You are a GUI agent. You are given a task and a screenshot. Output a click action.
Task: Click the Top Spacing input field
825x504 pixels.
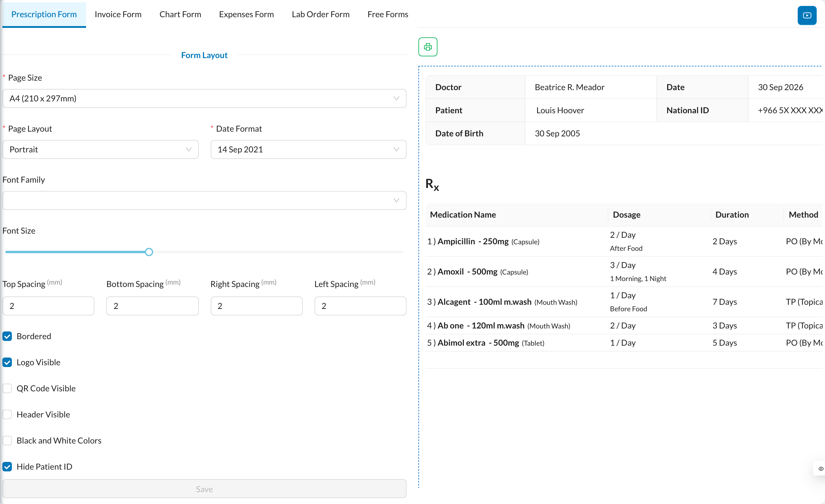[48, 306]
